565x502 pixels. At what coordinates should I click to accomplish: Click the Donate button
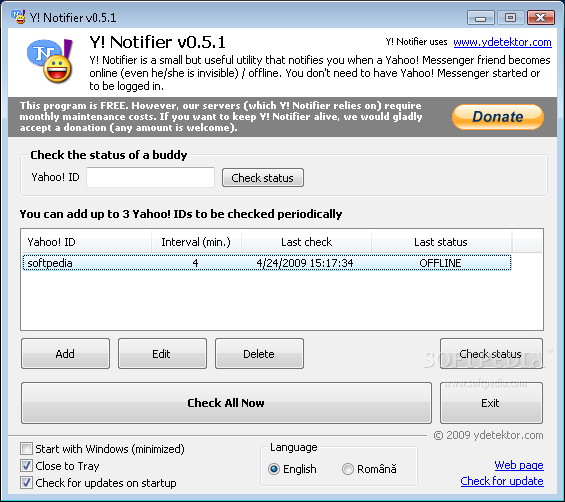tap(498, 116)
